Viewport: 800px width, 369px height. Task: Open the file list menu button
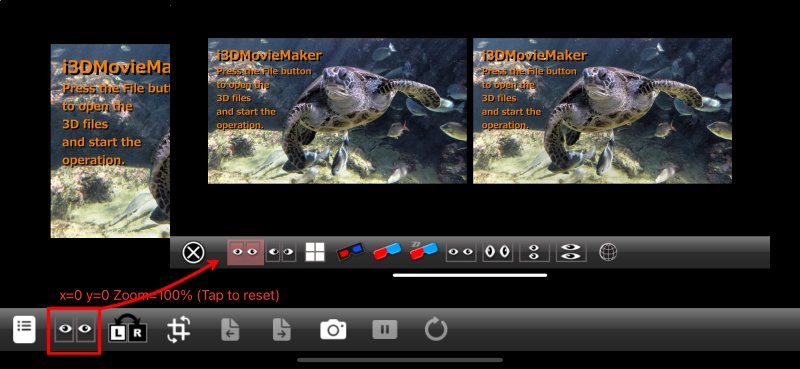point(24,329)
